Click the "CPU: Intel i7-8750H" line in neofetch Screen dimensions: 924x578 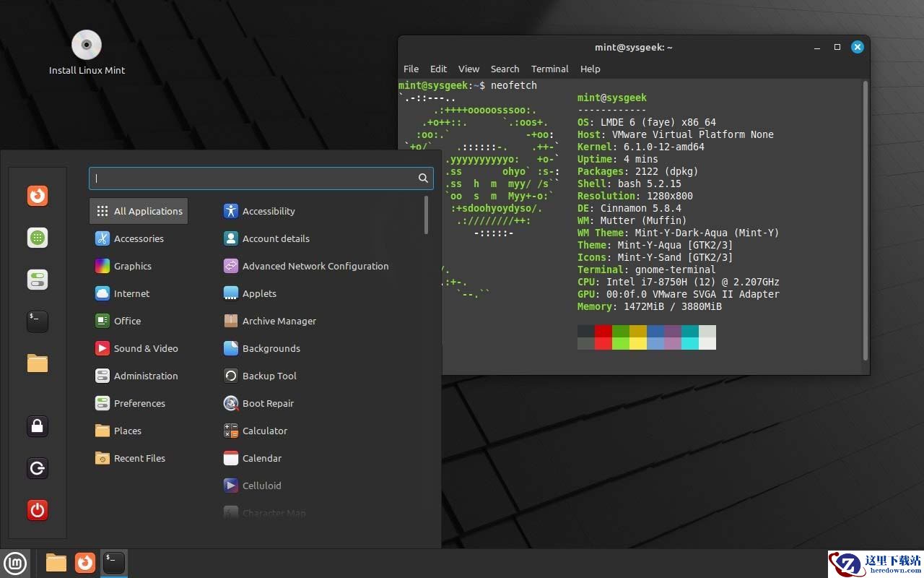pos(679,282)
